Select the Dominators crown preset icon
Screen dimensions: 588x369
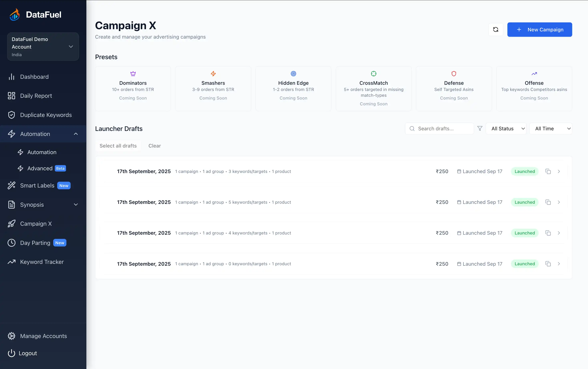[133, 73]
